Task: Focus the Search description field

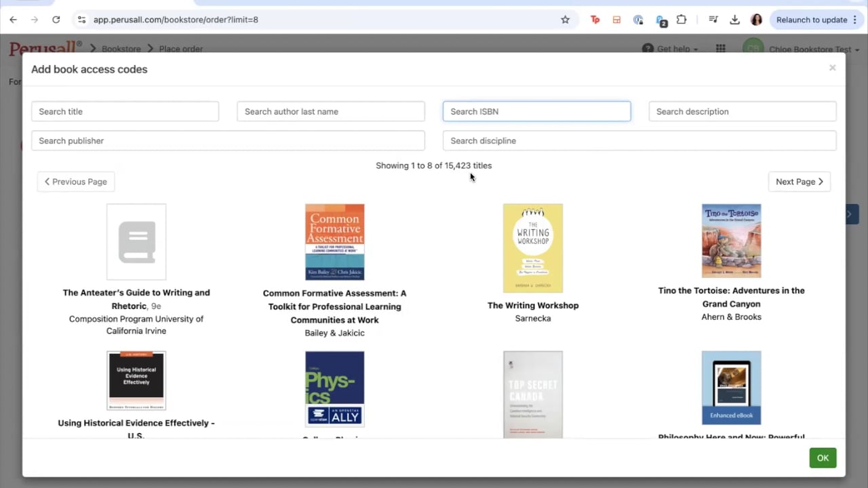Action: [x=743, y=111]
